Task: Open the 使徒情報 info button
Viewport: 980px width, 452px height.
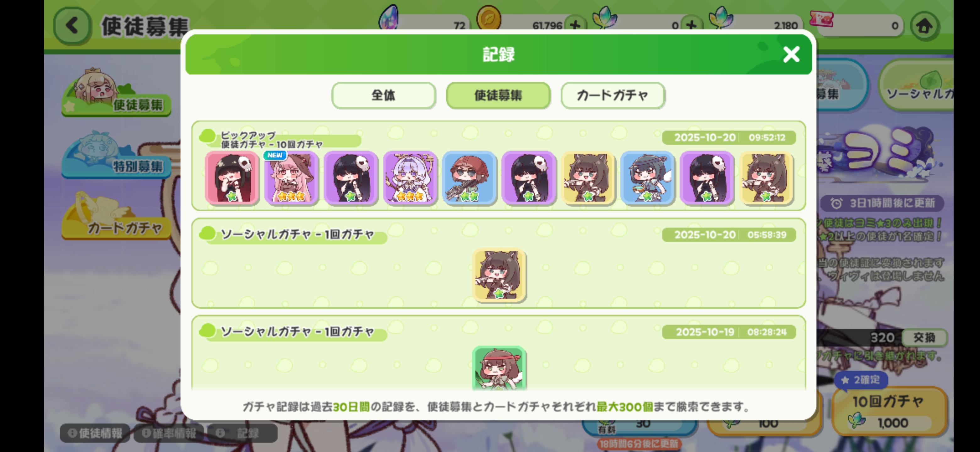Action: coord(95,433)
